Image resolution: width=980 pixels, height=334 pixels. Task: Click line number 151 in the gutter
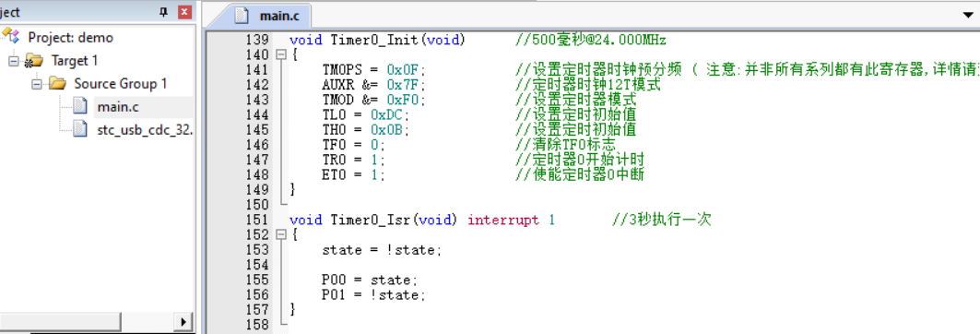pyautogui.click(x=257, y=221)
